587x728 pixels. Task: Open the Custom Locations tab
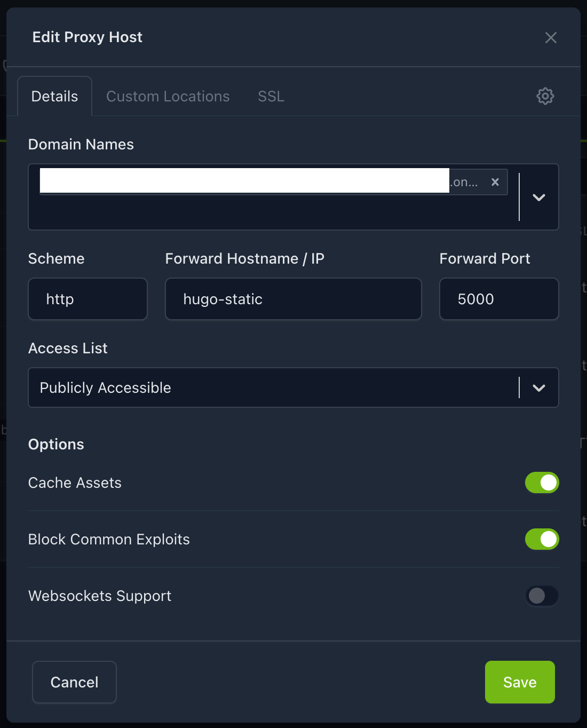pyautogui.click(x=168, y=96)
